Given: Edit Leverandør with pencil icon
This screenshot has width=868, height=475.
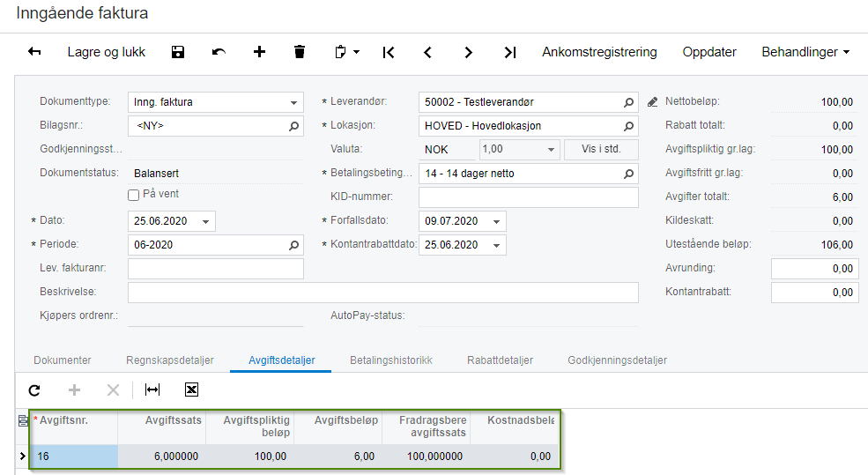Looking at the screenshot, I should [x=653, y=102].
